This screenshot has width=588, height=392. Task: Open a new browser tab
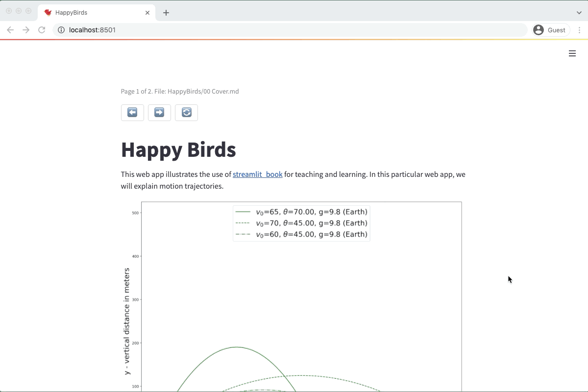(166, 13)
